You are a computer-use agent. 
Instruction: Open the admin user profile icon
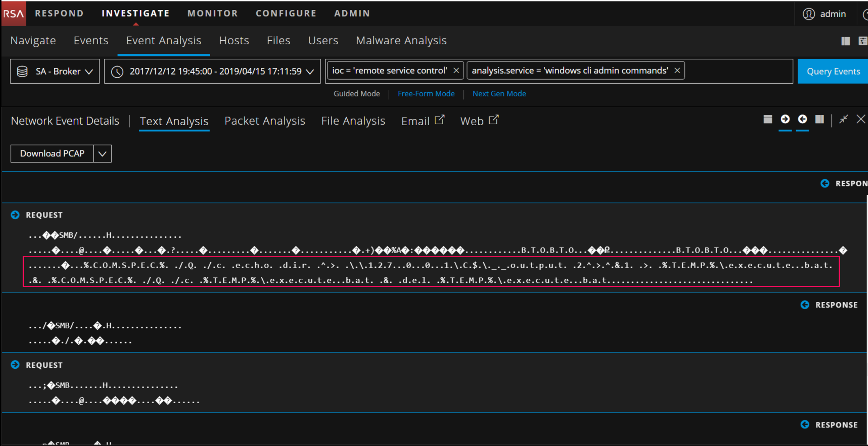[x=808, y=14]
